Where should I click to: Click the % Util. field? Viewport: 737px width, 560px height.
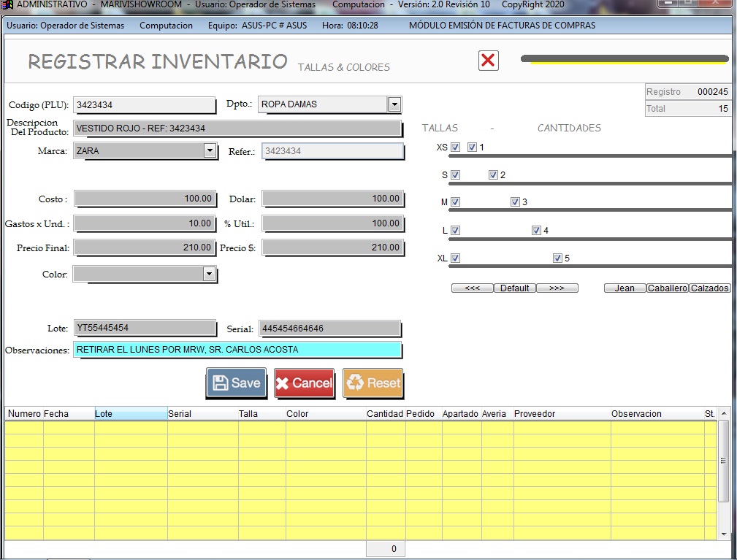click(x=333, y=223)
